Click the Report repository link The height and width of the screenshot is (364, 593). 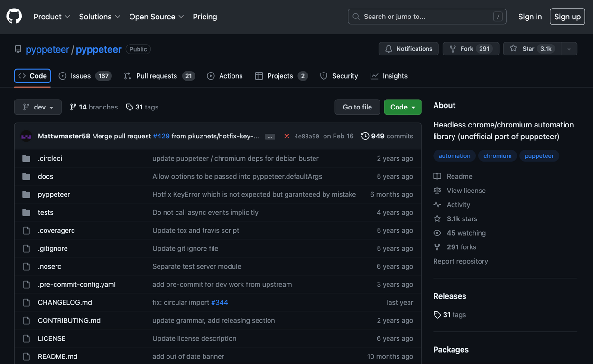click(x=461, y=261)
